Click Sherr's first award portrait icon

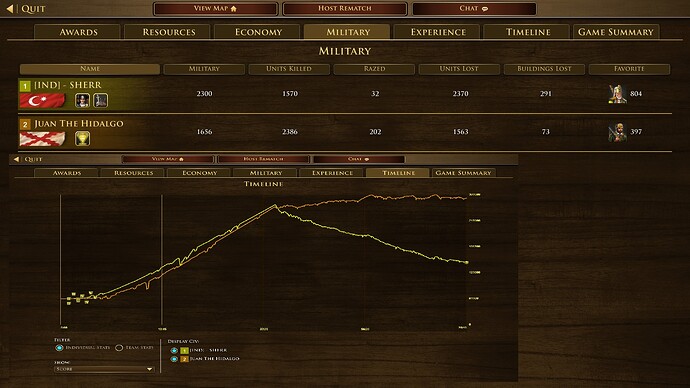pos(82,100)
